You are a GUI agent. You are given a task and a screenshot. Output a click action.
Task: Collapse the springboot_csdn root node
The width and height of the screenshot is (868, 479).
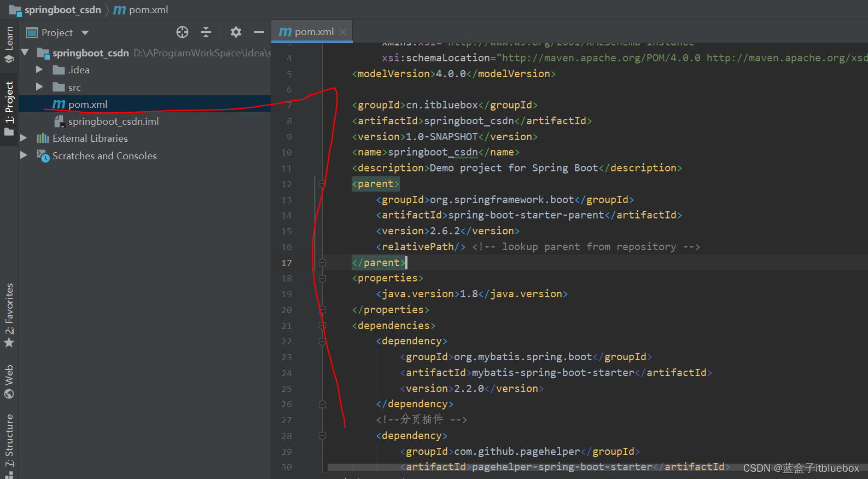click(x=25, y=53)
